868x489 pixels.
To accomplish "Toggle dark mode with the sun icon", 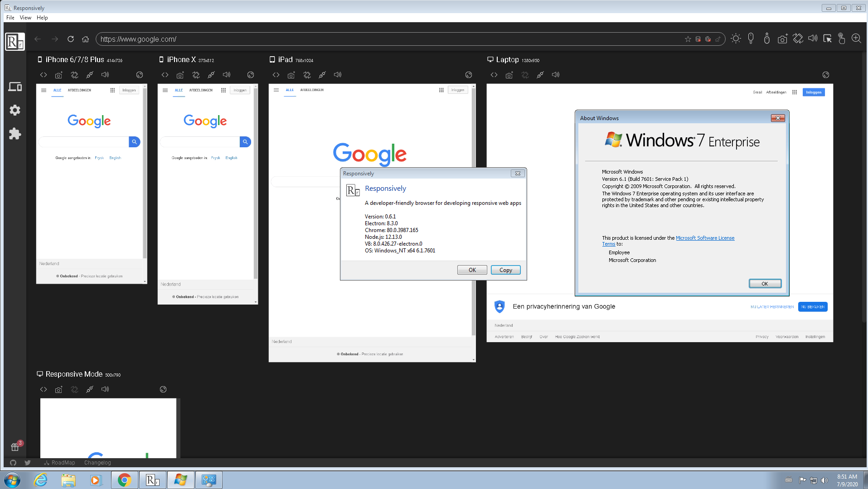I will coord(736,39).
